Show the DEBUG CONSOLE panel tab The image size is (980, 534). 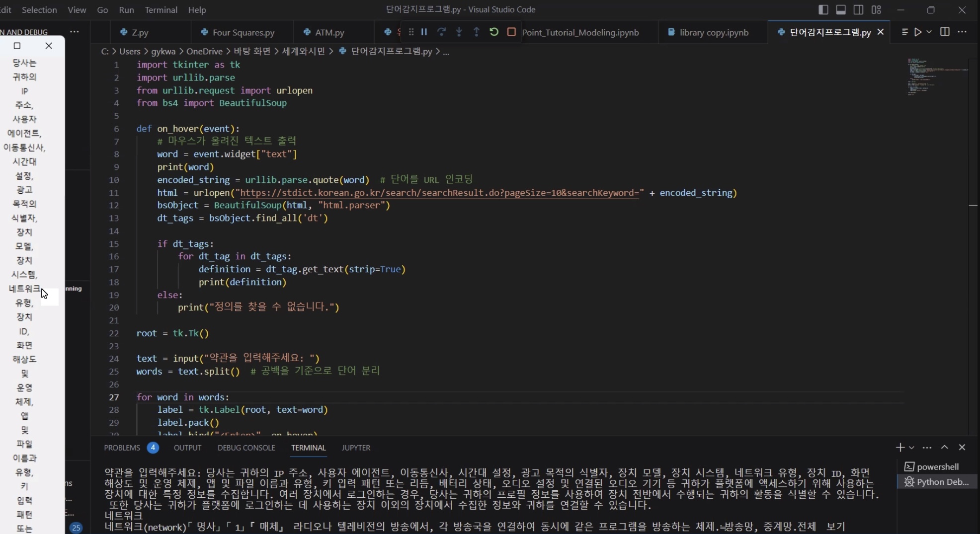click(246, 448)
